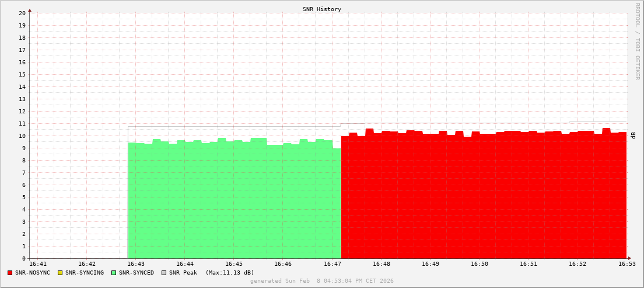Click the arrow at the X-axis end
Viewport: 644px width, 288px height.
629,258
